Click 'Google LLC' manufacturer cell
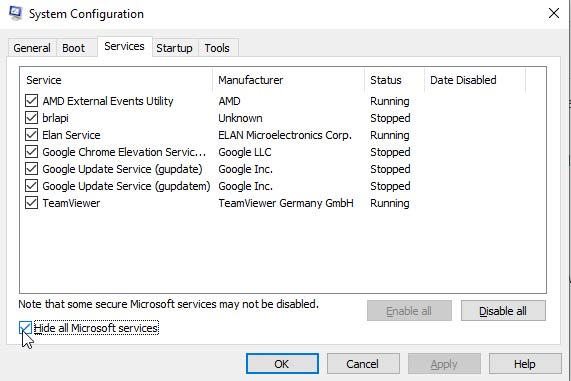Screen dimensions: 571x381 (x=245, y=152)
